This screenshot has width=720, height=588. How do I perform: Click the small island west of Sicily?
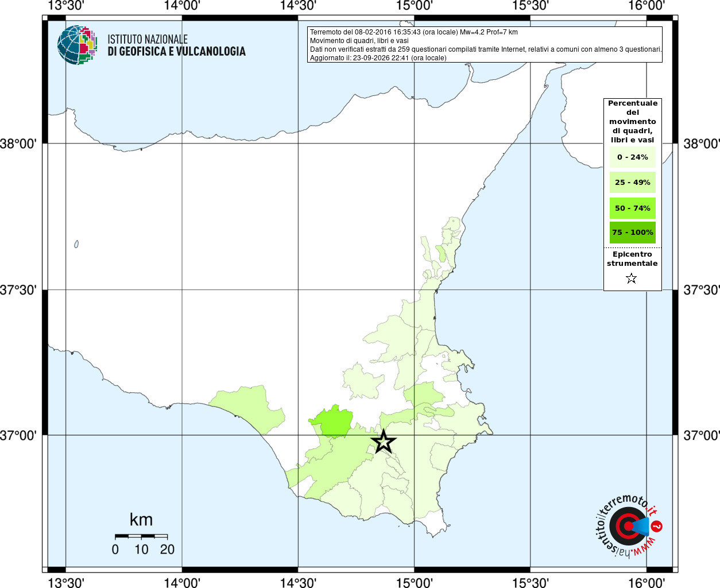click(76, 244)
